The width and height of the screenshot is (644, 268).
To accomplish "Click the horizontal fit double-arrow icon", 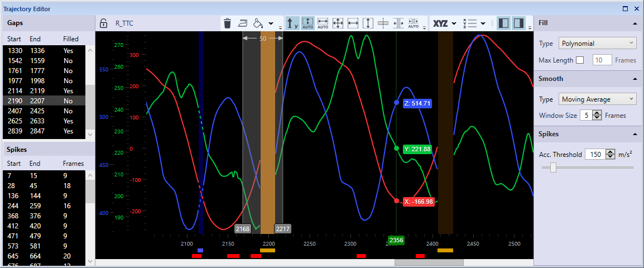I will (x=353, y=23).
